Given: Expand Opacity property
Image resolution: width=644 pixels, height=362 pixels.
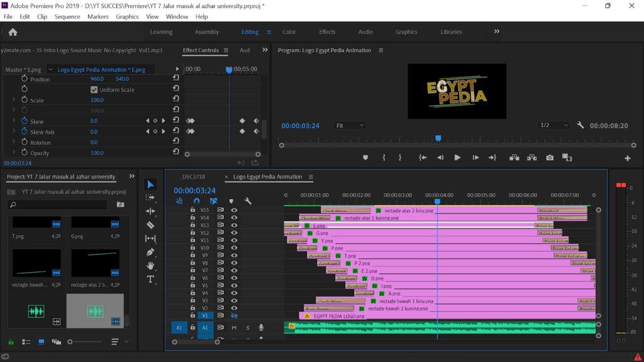Looking at the screenshot, I should 14,152.
